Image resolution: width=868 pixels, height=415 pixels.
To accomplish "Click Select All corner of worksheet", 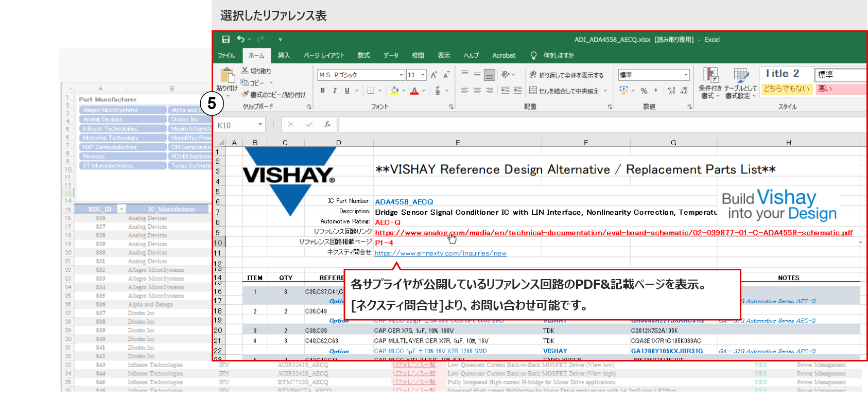I will 221,143.
